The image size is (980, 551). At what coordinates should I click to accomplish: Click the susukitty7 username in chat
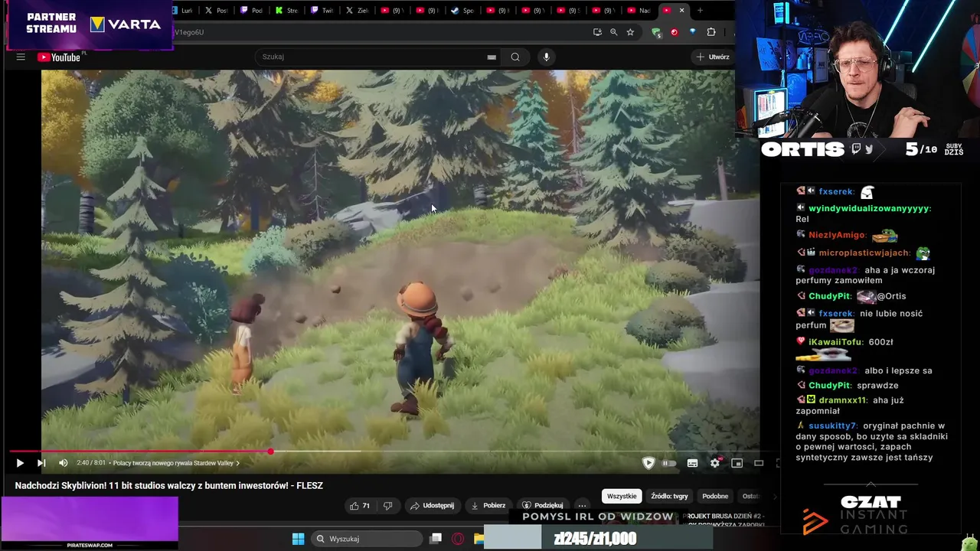831,425
